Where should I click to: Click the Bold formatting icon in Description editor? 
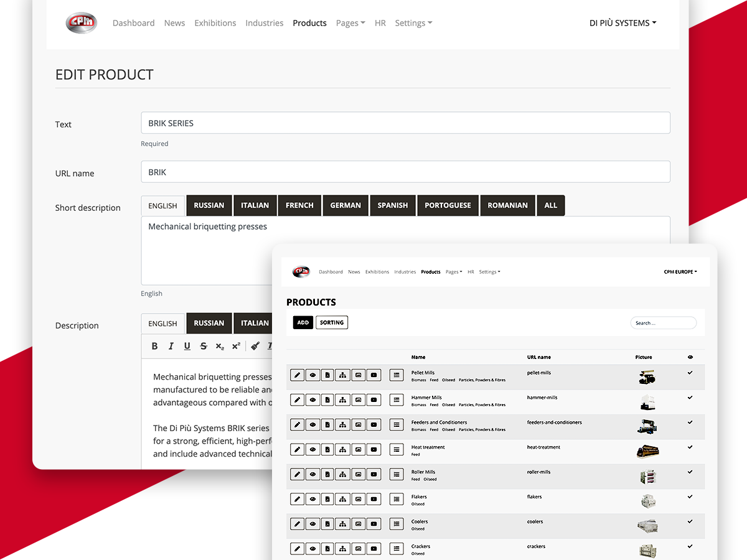[x=155, y=346]
